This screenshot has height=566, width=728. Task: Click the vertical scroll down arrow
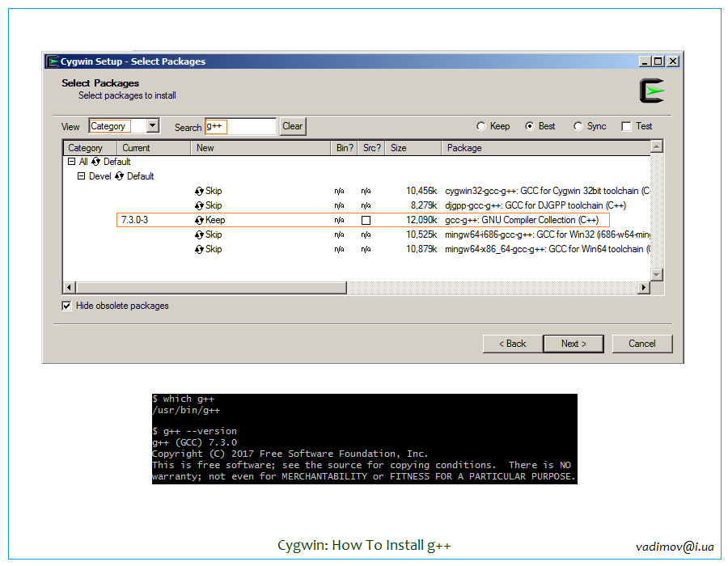(x=657, y=275)
